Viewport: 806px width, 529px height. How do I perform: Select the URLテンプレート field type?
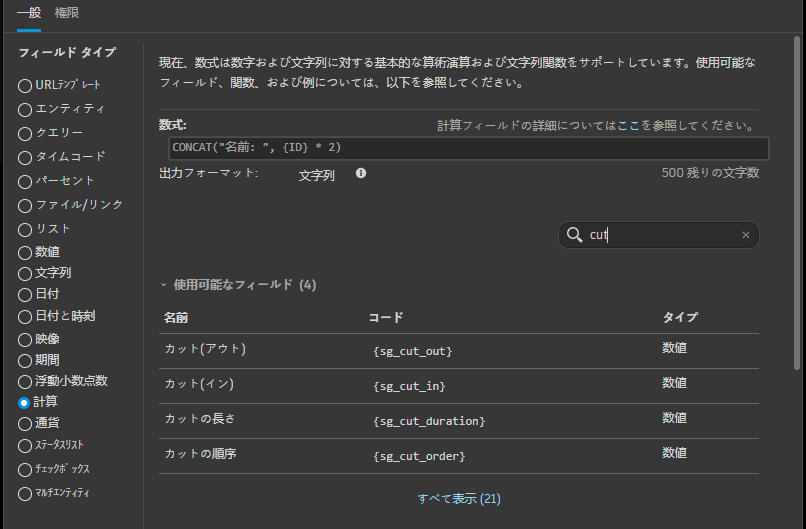click(x=25, y=85)
